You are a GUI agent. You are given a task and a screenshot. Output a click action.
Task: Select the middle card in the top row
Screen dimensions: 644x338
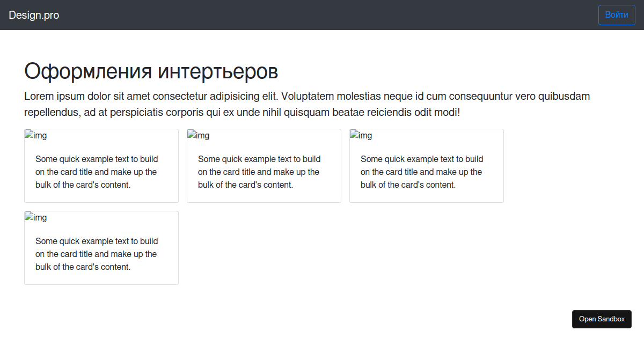[x=264, y=166]
